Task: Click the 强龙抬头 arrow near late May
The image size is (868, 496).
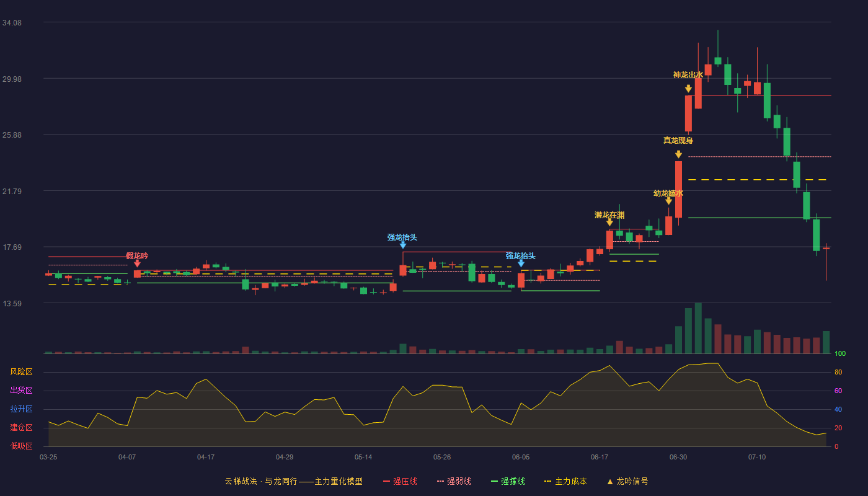Action: [403, 245]
